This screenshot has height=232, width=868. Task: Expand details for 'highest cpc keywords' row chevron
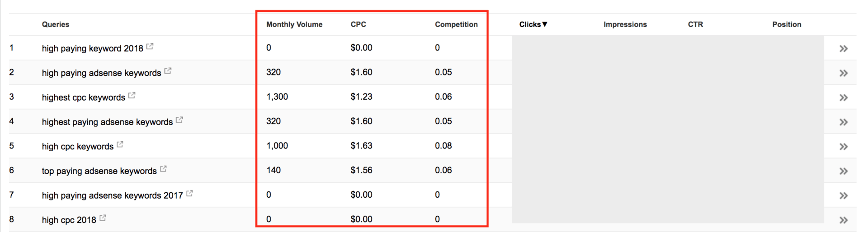click(x=844, y=97)
